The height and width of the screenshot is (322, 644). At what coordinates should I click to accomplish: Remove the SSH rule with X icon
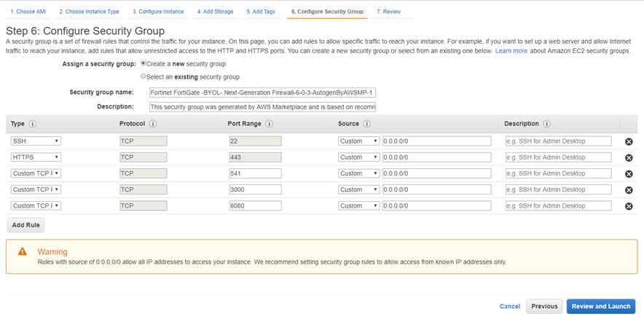pos(629,141)
